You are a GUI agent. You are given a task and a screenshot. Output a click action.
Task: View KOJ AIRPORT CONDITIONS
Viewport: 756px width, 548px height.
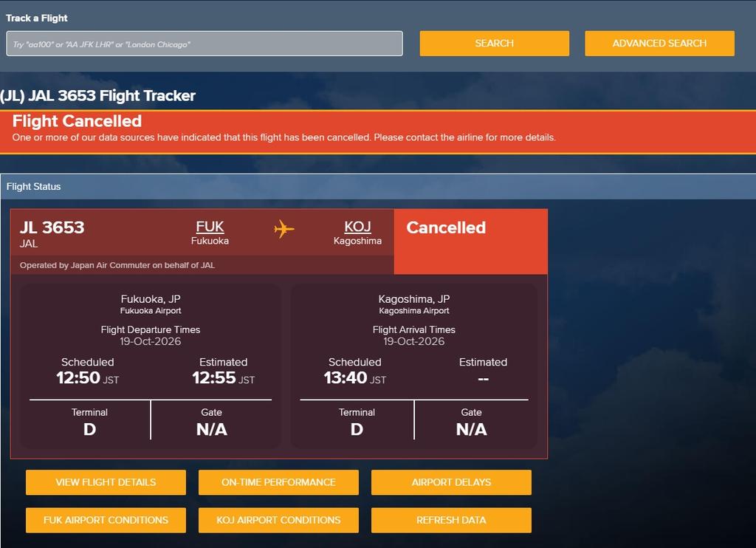click(278, 520)
